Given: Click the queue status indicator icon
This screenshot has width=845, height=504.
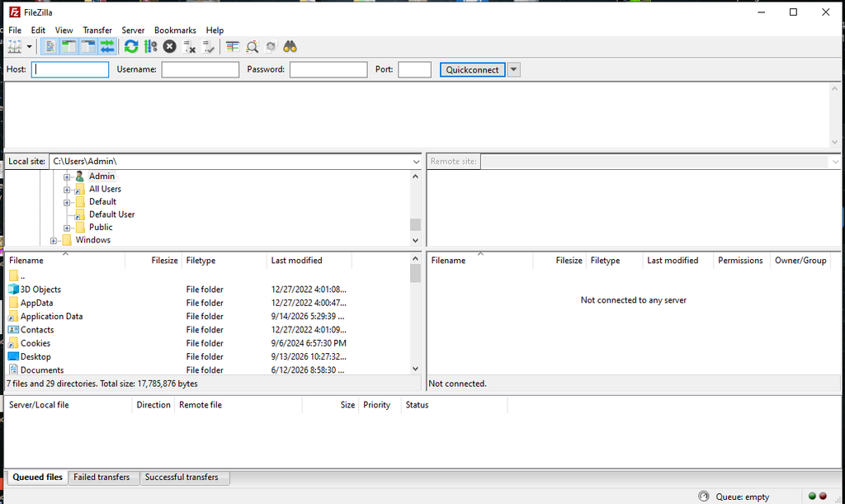Looking at the screenshot, I should tap(704, 497).
